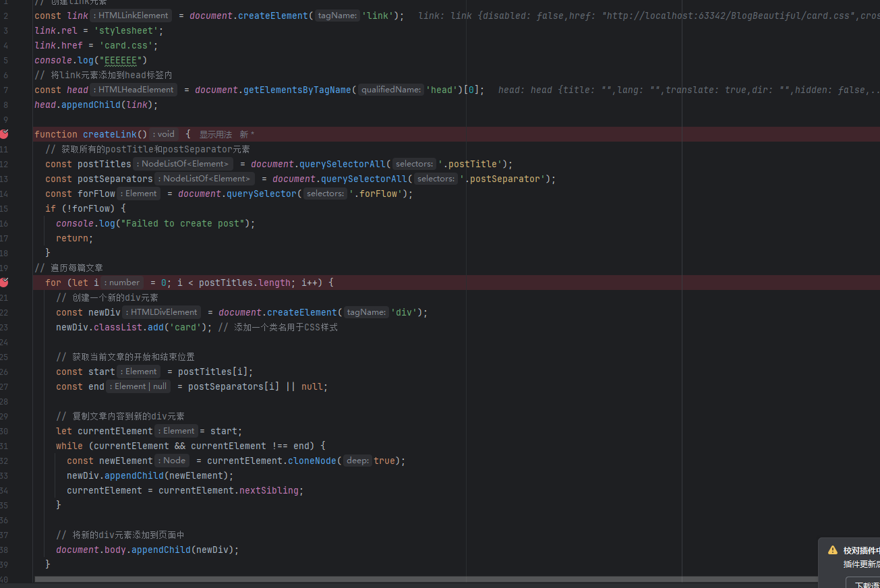Click the 创建一个新的div元素 comment
Image resolution: width=880 pixels, height=588 pixels.
[107, 297]
